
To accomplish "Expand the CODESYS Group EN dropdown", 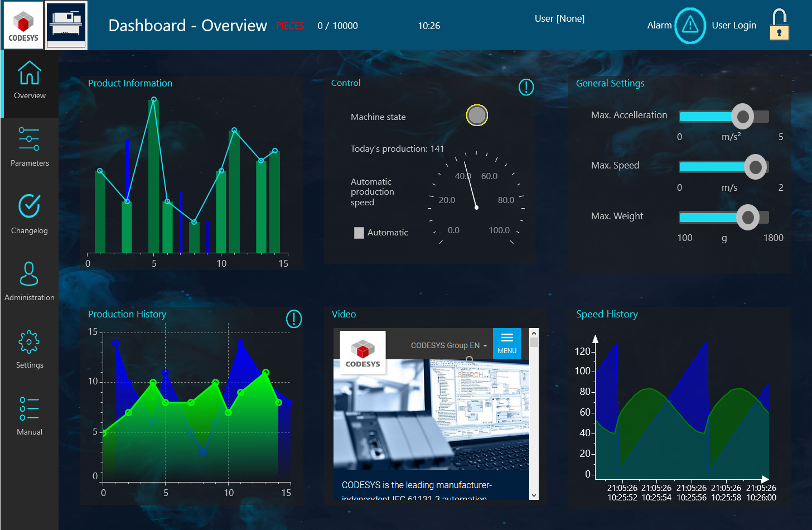I will tap(449, 346).
